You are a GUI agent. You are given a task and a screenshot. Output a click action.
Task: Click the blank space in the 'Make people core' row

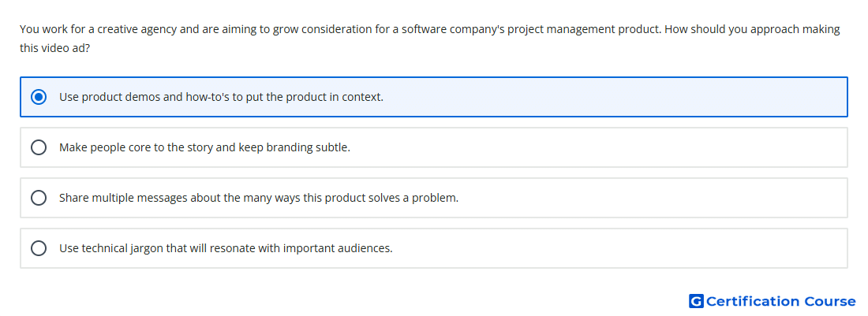(x=598, y=147)
